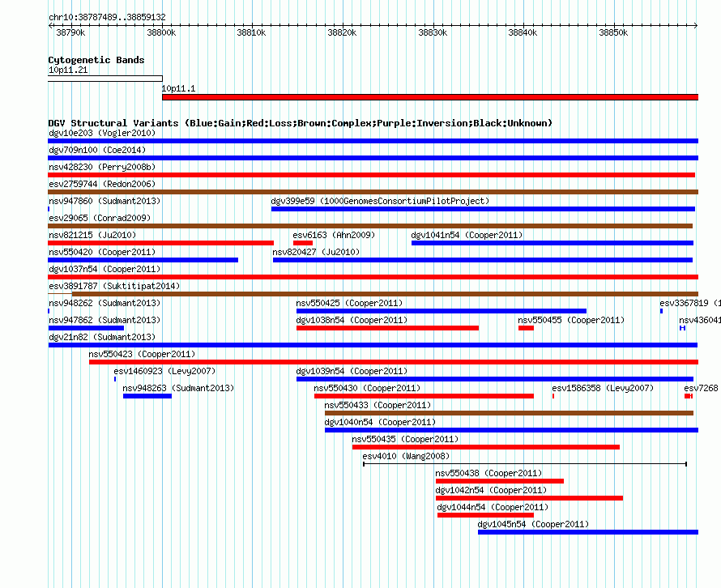The height and width of the screenshot is (588, 721).
Task: Click the DGV Structural Variants track title
Action: (x=301, y=123)
